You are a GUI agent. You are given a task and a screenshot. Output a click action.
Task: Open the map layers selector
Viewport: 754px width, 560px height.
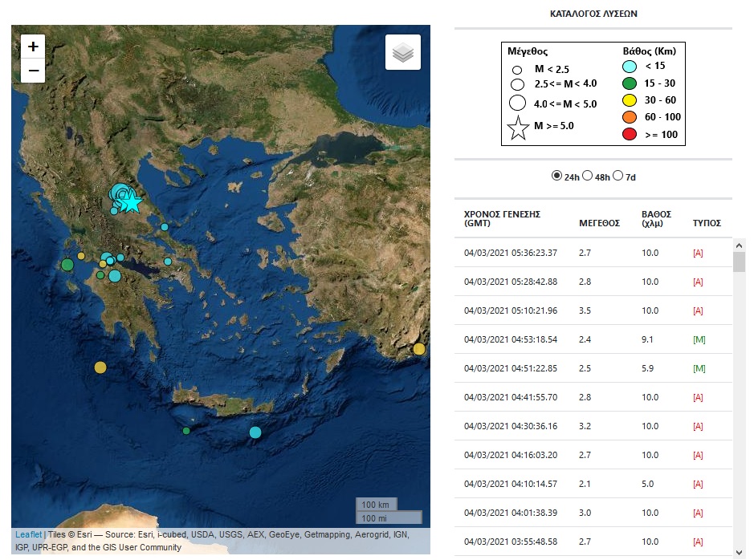[403, 53]
